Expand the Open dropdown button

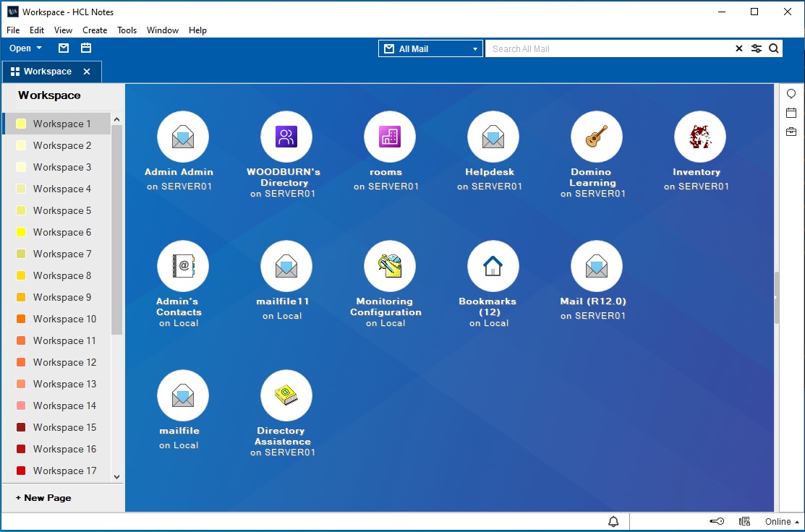[x=25, y=48]
